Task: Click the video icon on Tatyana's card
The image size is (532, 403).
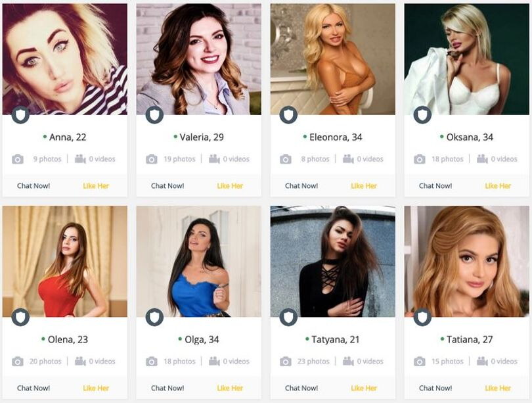Action: click(348, 361)
